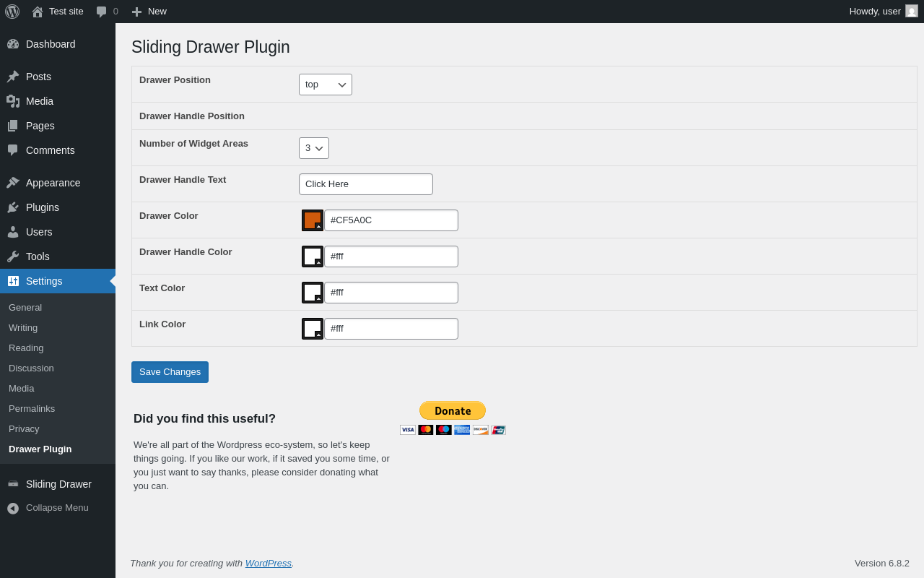Click the Comments speech bubble sidebar icon
This screenshot has width=924, height=578.
13,150
